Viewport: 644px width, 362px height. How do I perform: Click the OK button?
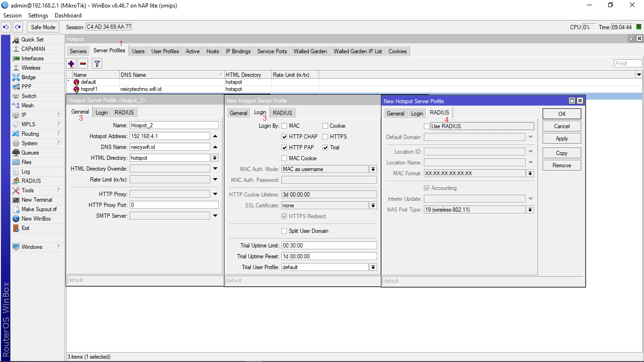point(562,114)
